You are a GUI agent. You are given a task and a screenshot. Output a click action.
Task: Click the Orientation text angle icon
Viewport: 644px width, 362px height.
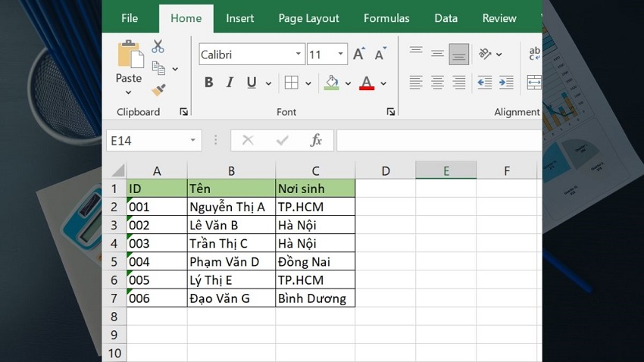click(484, 54)
